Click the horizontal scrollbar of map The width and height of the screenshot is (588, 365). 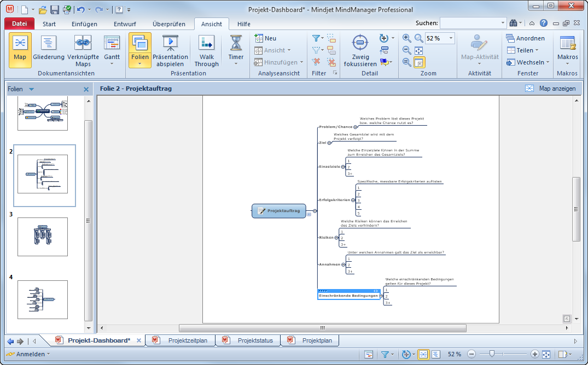pyautogui.click(x=323, y=328)
